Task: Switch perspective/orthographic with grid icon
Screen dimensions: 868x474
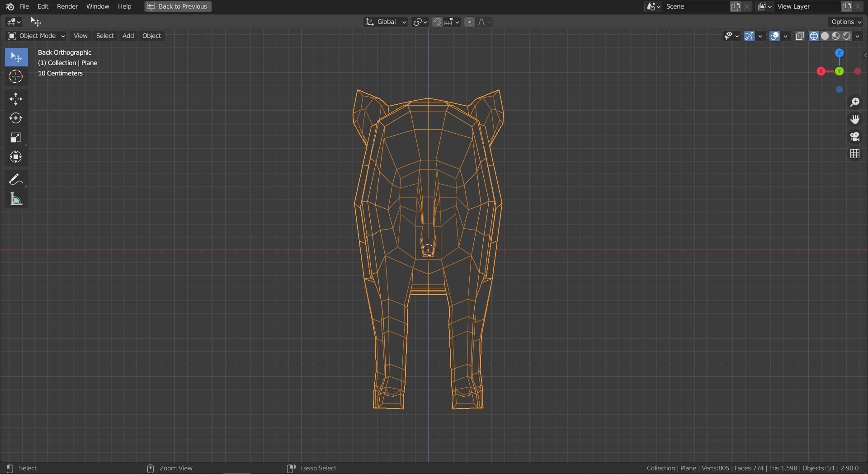Action: 854,154
